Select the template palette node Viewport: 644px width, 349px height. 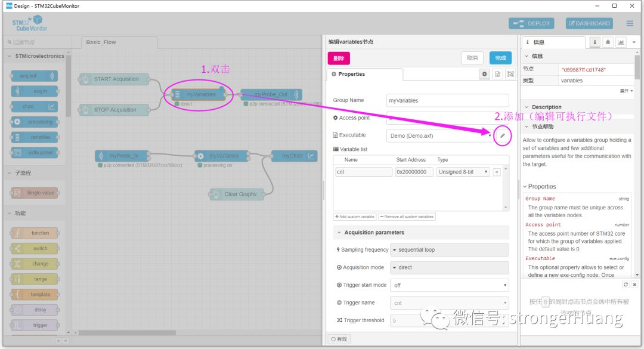34,294
